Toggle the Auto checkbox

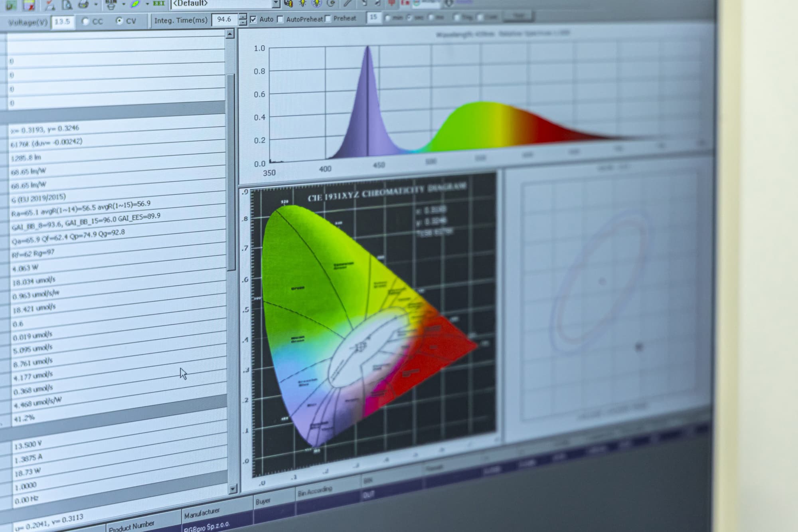click(x=253, y=20)
